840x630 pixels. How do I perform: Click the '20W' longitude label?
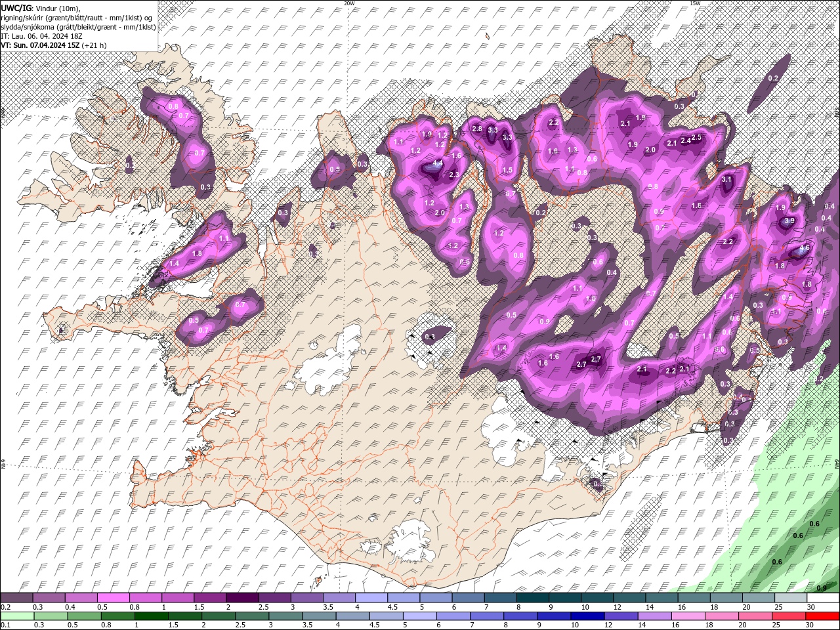350,3
